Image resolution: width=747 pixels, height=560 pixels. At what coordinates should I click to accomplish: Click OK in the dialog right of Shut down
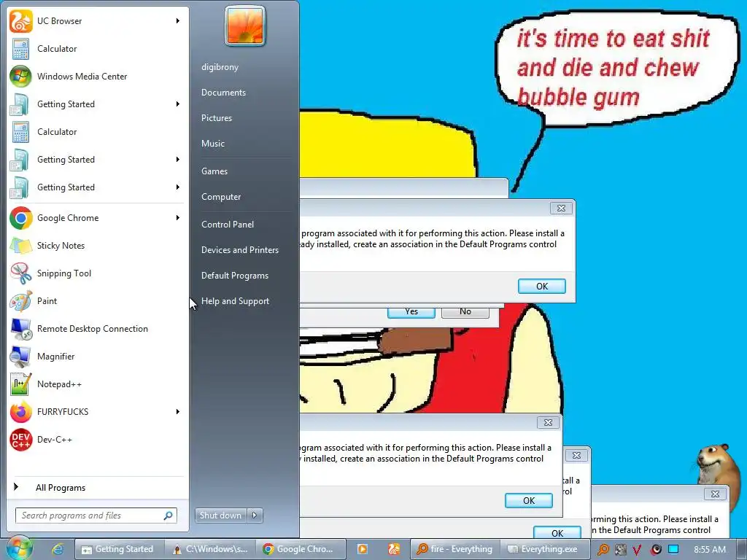pos(529,500)
